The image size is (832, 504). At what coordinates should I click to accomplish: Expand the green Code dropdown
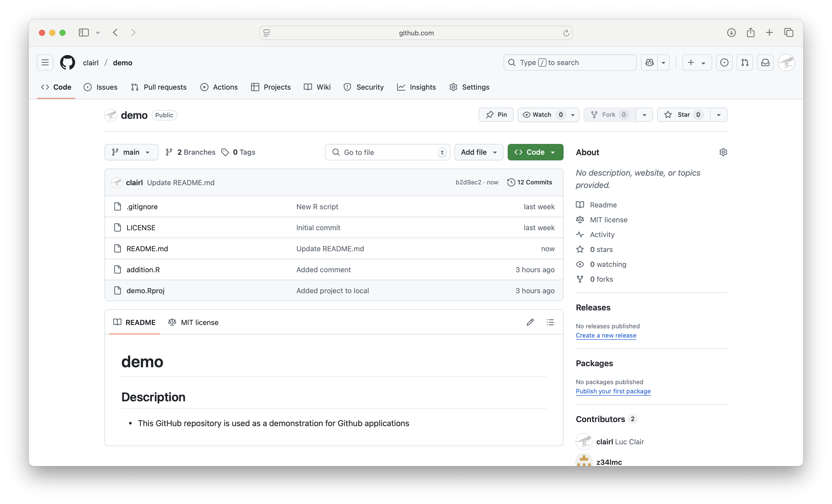535,152
